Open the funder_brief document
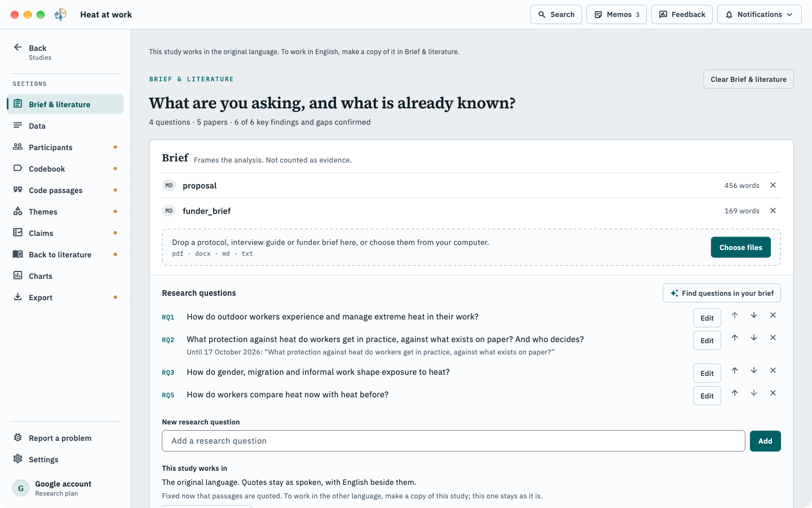Viewport: 812px width, 508px height. 206,211
